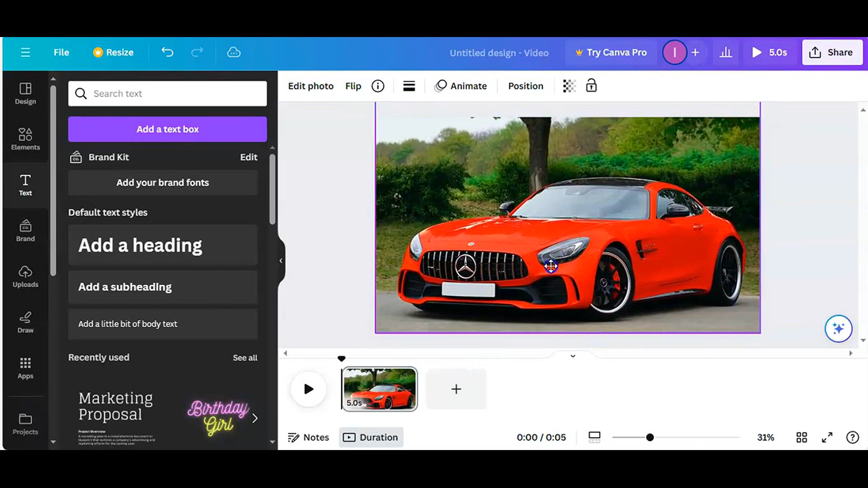Screen dimensions: 868x488
Task: Open the Elements tab in sidebar
Action: pos(25,139)
